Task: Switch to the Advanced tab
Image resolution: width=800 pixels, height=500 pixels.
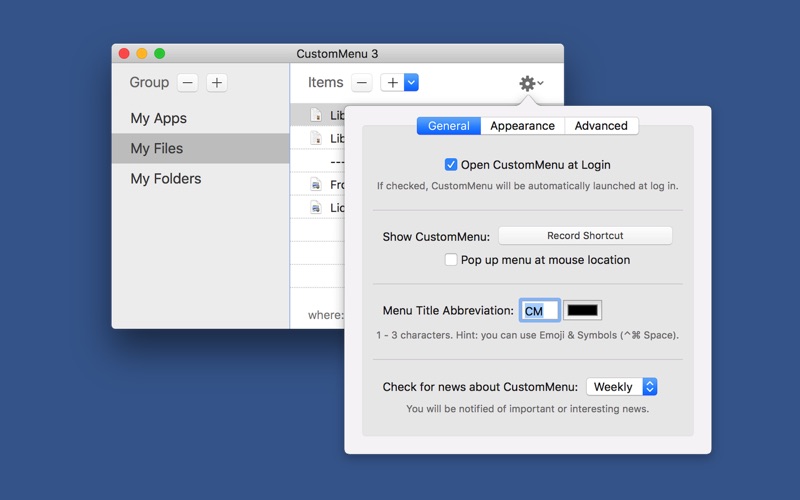Action: click(601, 126)
